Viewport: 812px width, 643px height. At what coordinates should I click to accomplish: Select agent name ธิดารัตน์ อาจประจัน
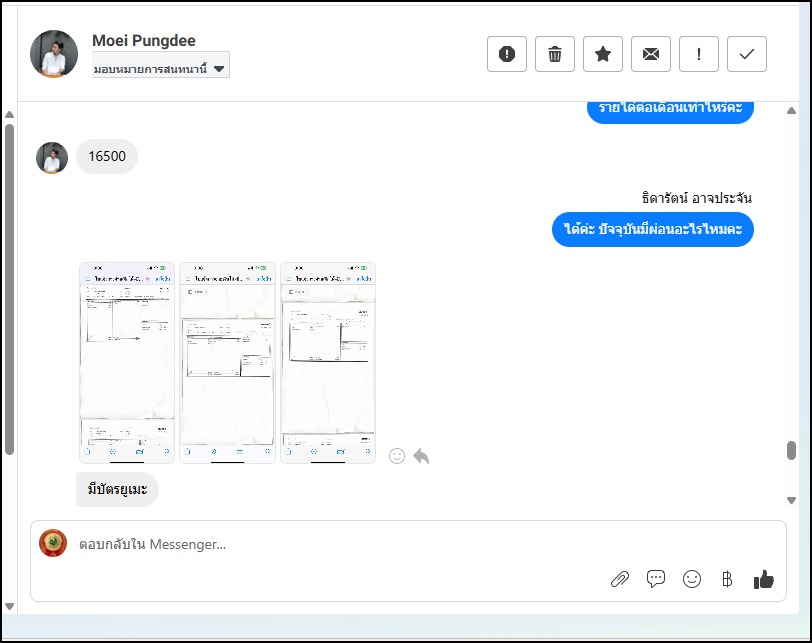pyautogui.click(x=697, y=198)
